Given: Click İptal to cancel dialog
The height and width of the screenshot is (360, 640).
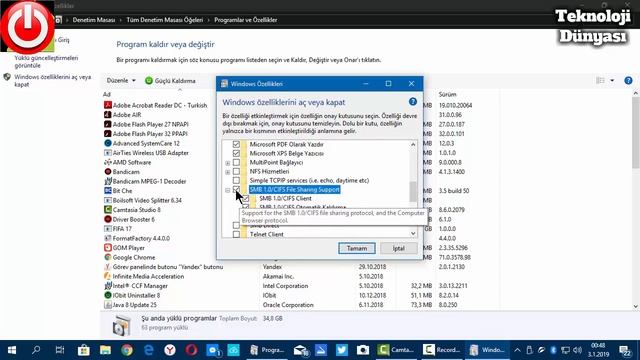Looking at the screenshot, I should pos(399,248).
